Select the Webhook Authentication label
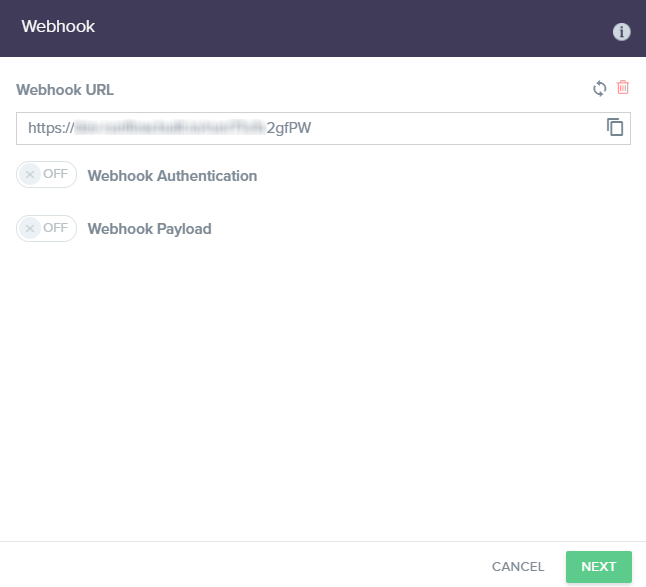The width and height of the screenshot is (646, 587). pyautogui.click(x=172, y=176)
